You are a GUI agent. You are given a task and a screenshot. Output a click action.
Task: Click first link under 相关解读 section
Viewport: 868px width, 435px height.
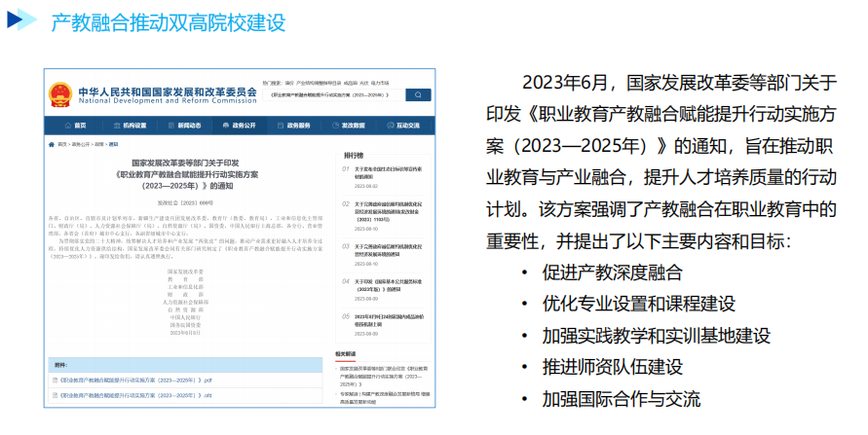(x=385, y=374)
